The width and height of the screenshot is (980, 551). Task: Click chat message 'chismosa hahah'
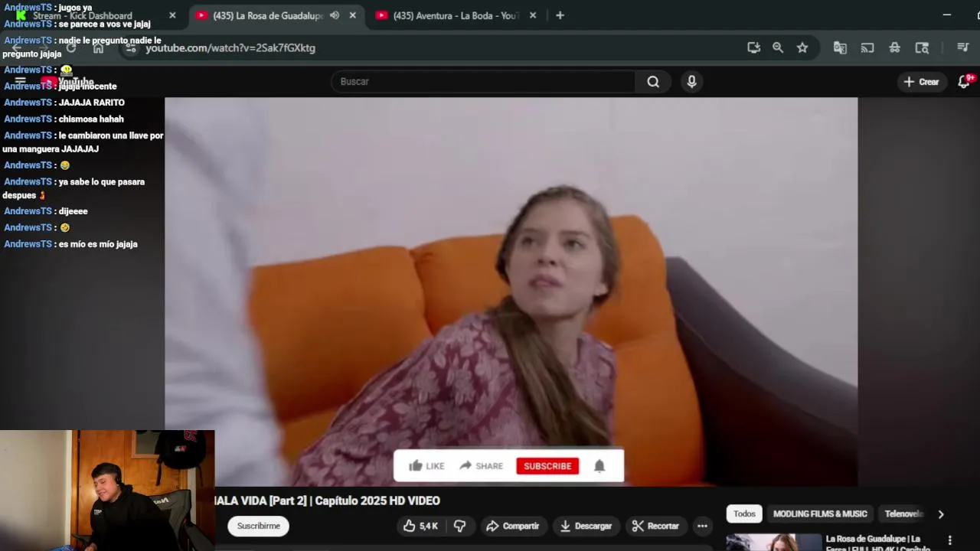click(91, 119)
